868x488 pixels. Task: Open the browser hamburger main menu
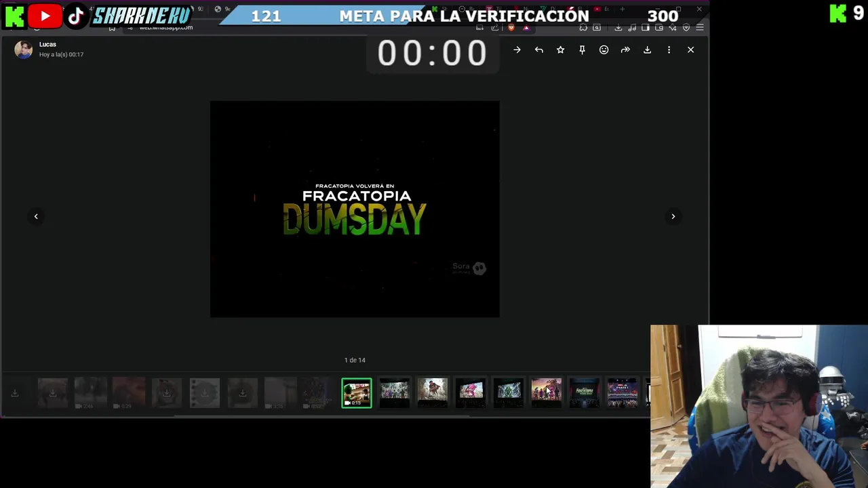(x=700, y=27)
